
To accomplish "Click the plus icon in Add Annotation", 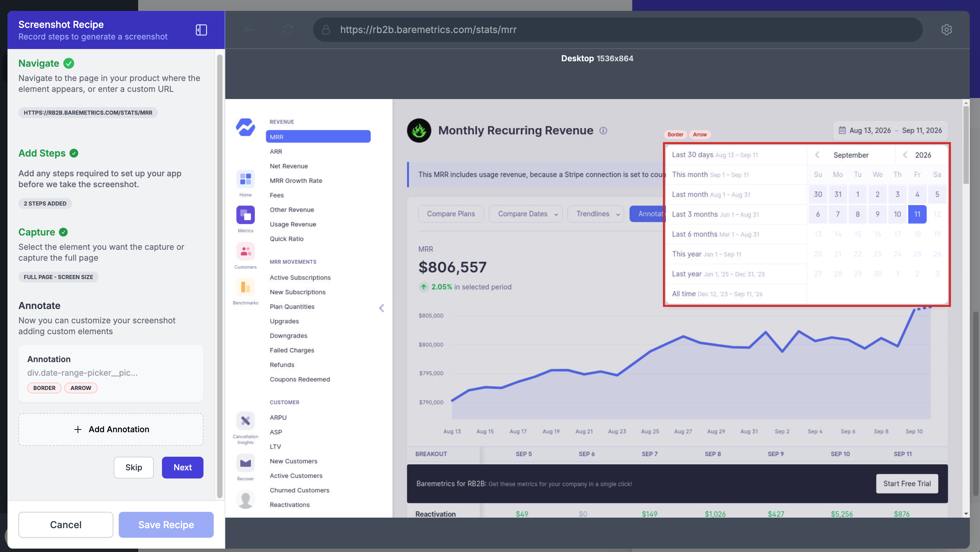I will (78, 429).
